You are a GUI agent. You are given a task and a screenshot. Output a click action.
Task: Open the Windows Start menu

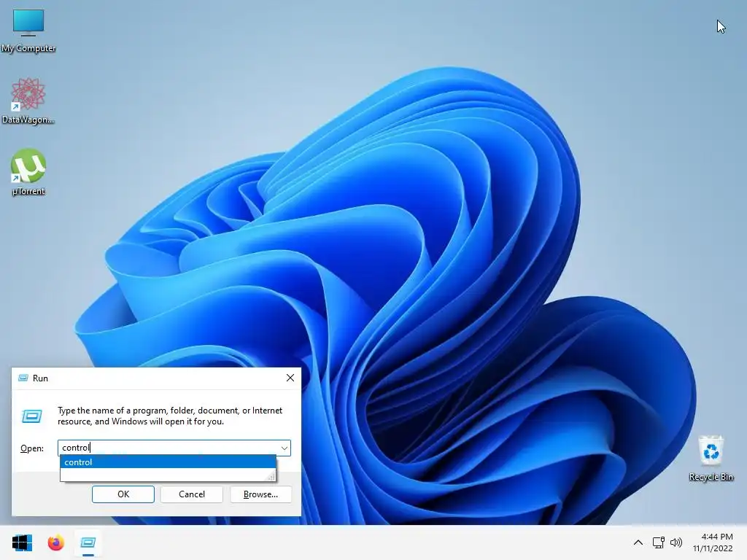point(22,542)
